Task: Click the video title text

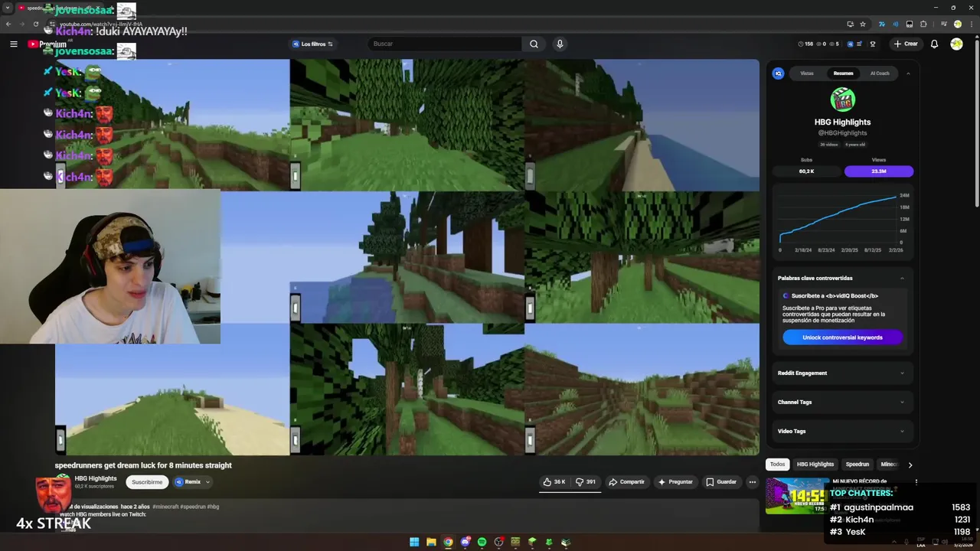Action: pos(143,465)
